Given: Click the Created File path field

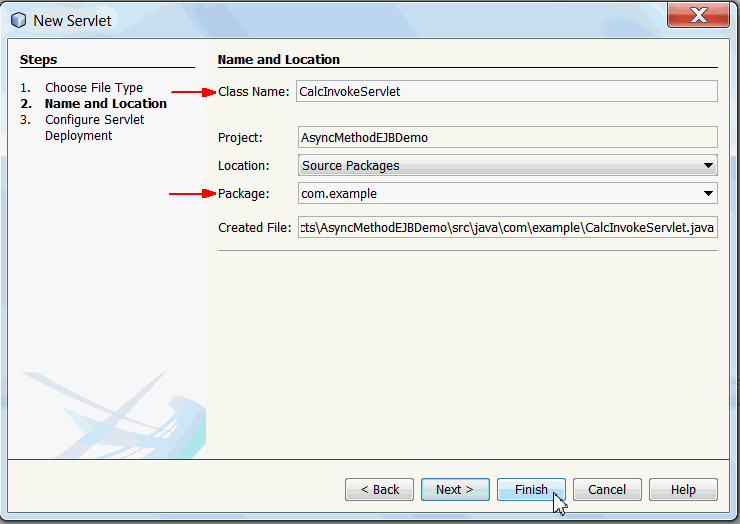Looking at the screenshot, I should (x=508, y=228).
